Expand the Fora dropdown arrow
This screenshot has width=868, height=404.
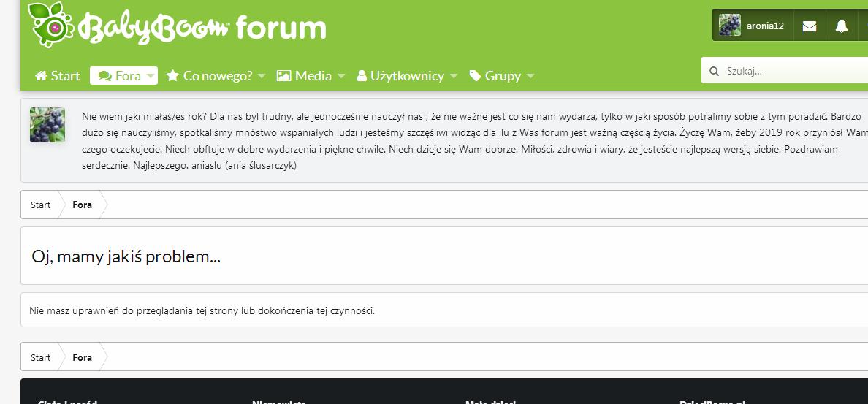(x=150, y=76)
